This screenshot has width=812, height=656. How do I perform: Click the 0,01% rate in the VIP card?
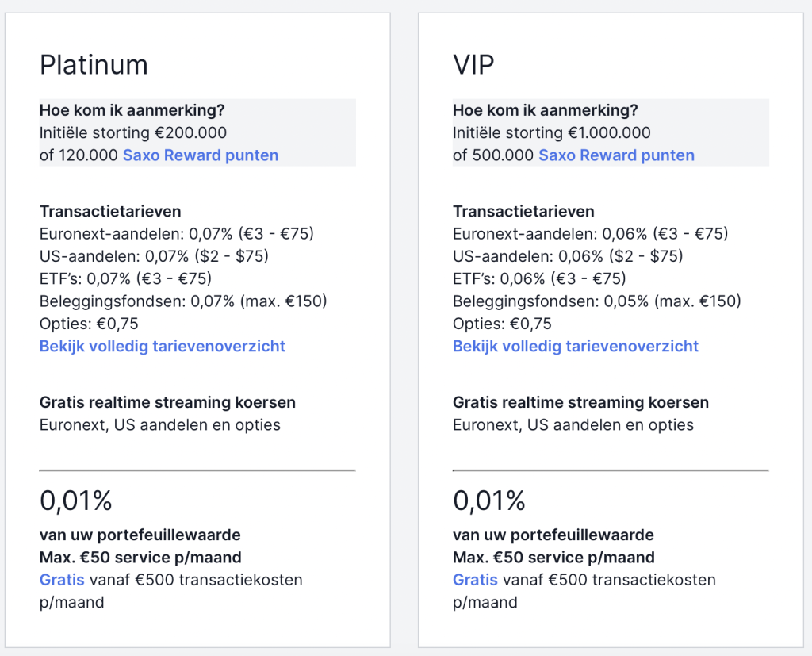pos(489,500)
